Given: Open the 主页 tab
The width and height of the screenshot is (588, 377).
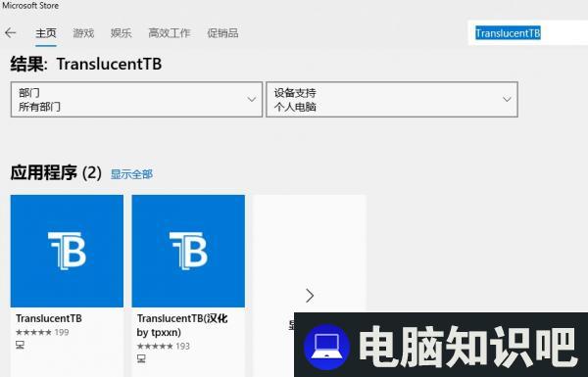Looking at the screenshot, I should (46, 33).
